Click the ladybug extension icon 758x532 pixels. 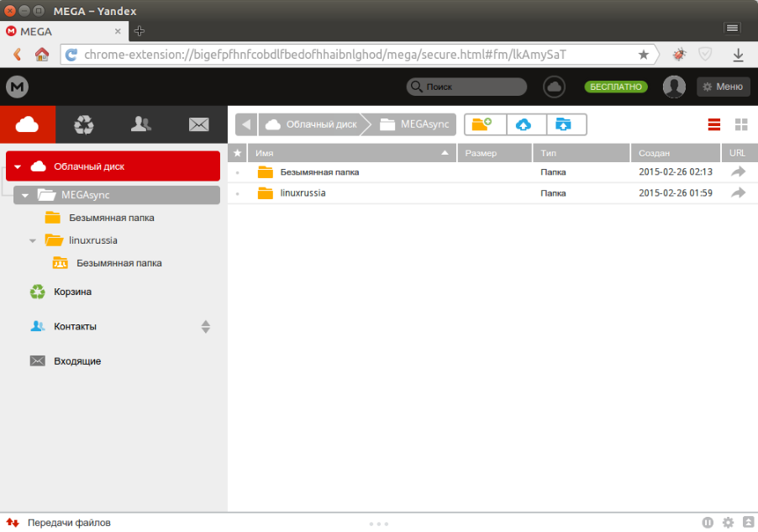point(679,54)
